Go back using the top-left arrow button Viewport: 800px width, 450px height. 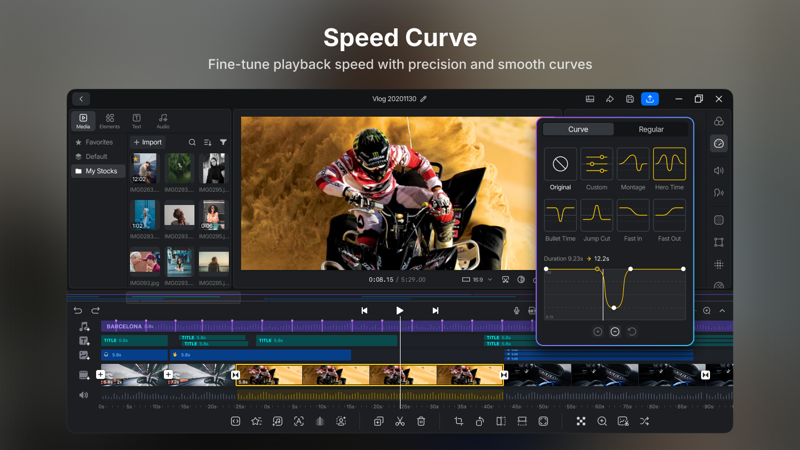[x=81, y=99]
